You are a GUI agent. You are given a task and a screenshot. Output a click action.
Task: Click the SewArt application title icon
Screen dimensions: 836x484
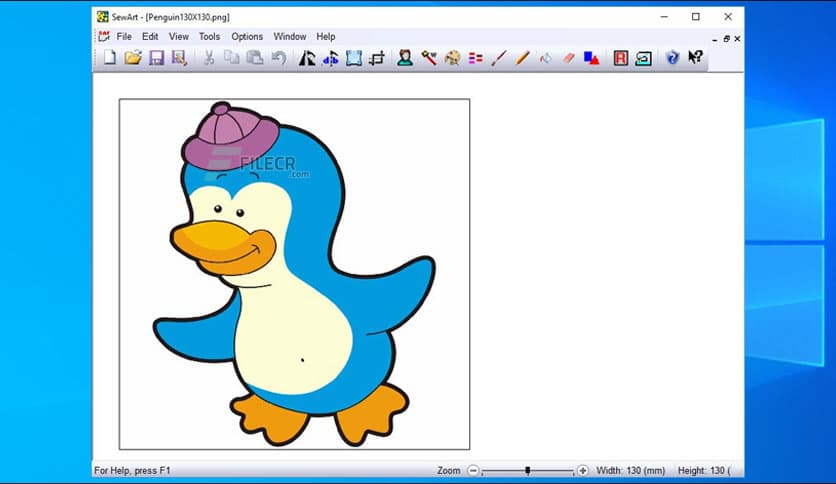102,17
